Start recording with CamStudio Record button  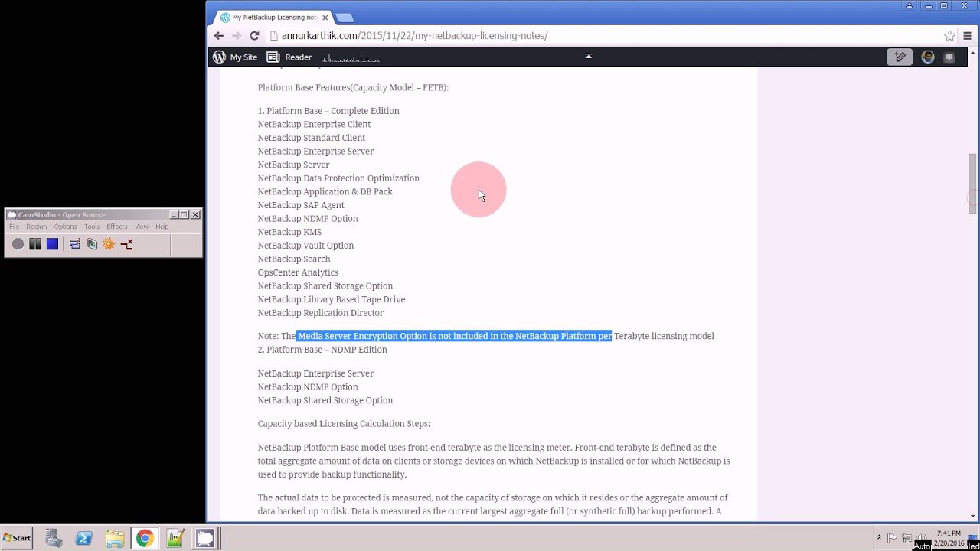pos(18,244)
